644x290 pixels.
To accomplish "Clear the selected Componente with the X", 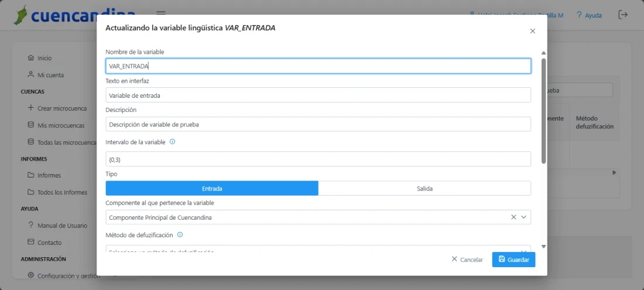I will pos(513,217).
